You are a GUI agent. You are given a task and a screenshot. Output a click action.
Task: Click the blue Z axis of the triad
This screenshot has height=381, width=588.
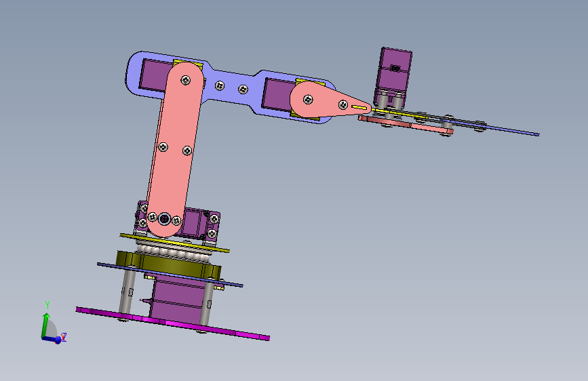[x=52, y=340]
